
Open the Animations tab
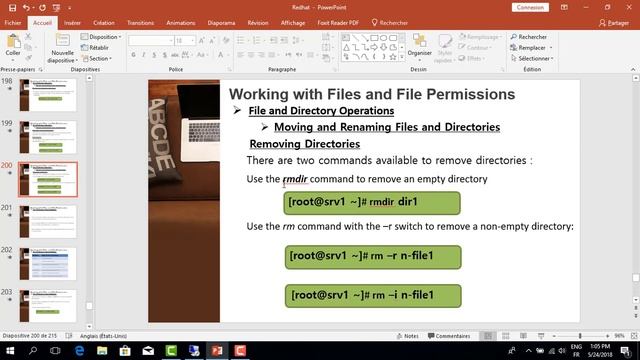180,23
